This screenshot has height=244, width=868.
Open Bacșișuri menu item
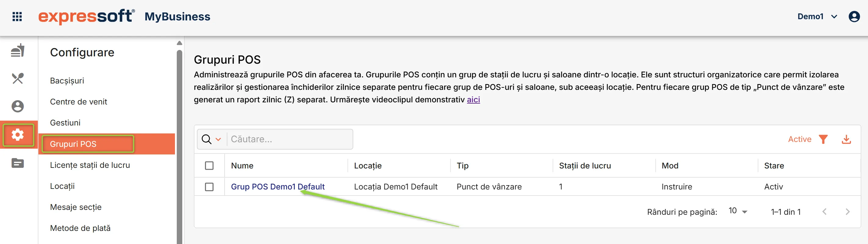(x=67, y=81)
